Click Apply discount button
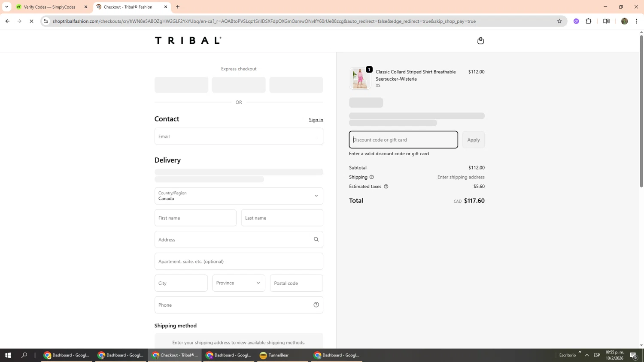The image size is (644, 362). click(x=474, y=140)
